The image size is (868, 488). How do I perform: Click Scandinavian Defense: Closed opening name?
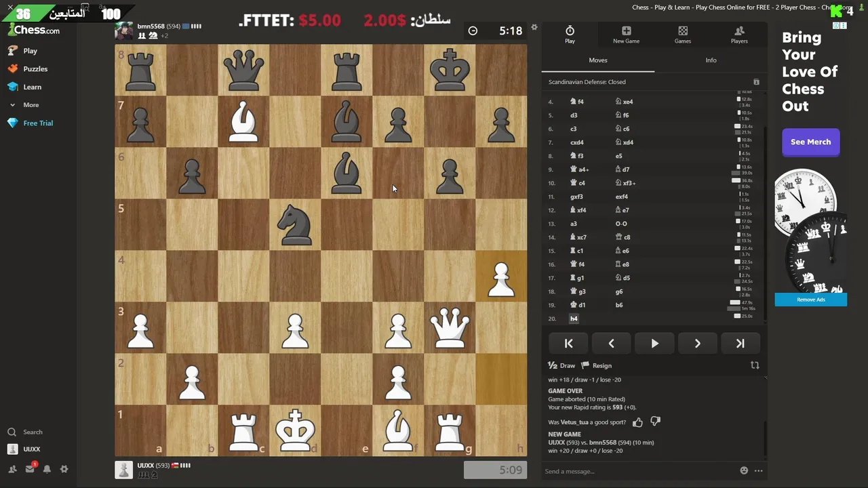coord(587,82)
